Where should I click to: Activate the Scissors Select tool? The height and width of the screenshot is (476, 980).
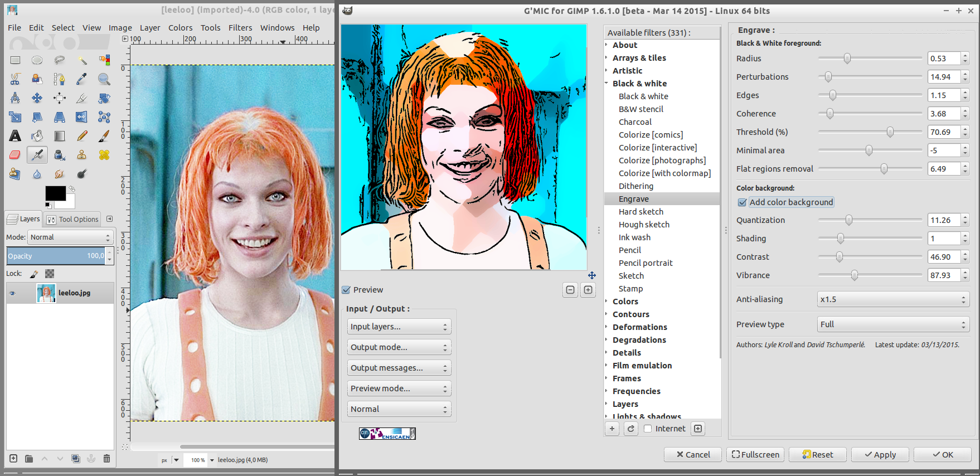[x=15, y=79]
